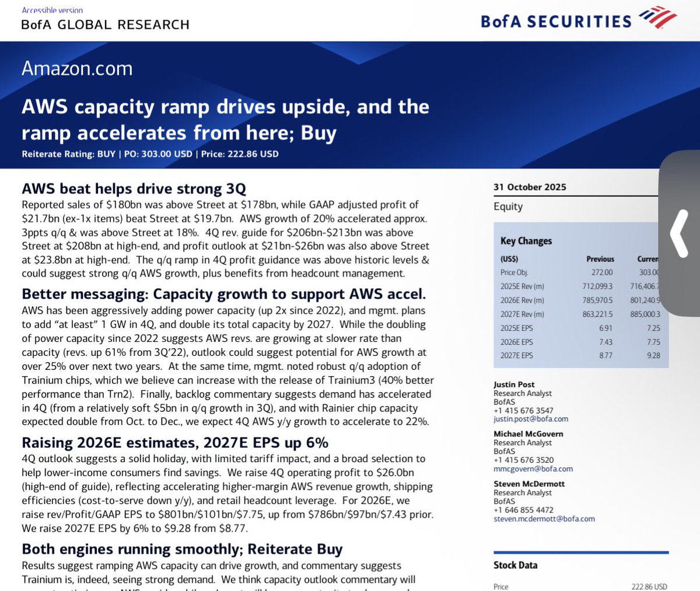Select the 2027E Rev (m) row label

[x=522, y=314]
